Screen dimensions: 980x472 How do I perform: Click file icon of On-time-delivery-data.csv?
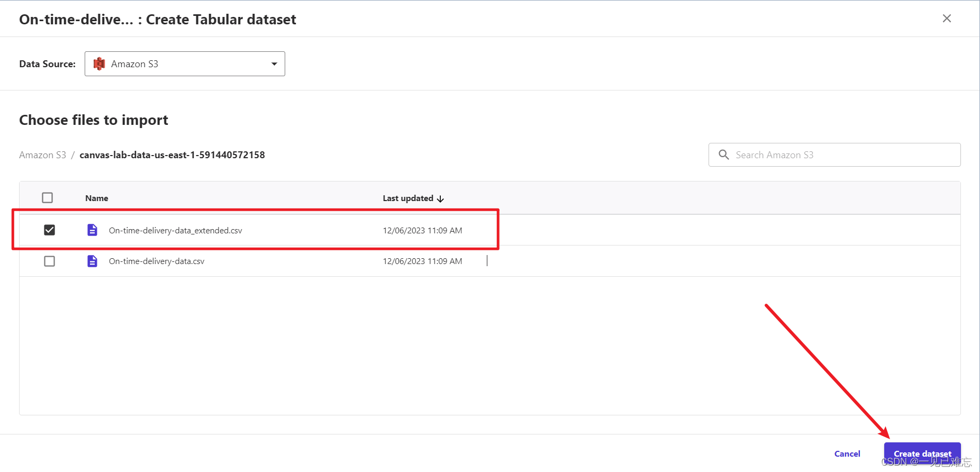tap(92, 261)
